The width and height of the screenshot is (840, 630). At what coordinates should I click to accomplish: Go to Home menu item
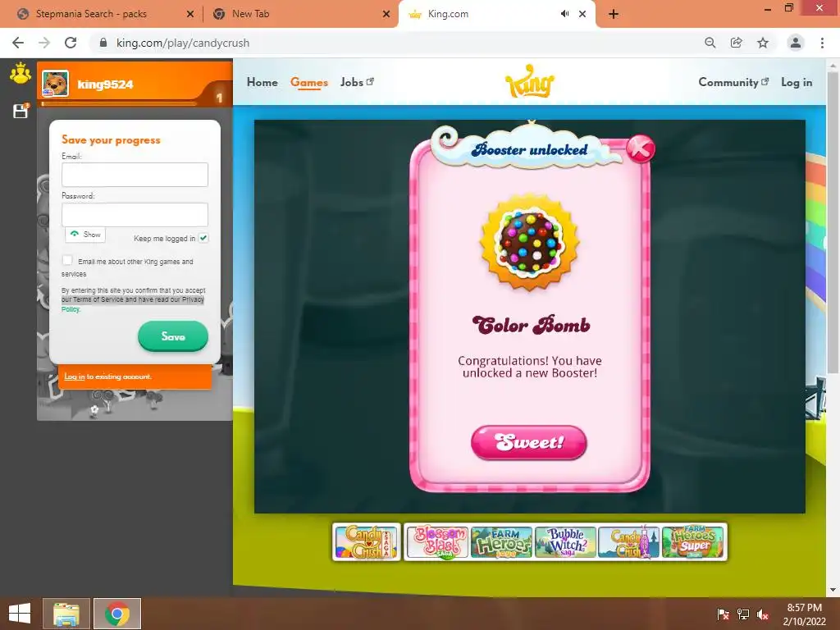(262, 82)
